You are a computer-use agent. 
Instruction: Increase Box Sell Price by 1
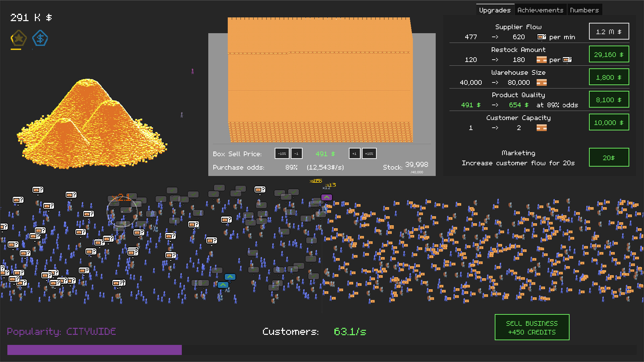click(x=355, y=154)
